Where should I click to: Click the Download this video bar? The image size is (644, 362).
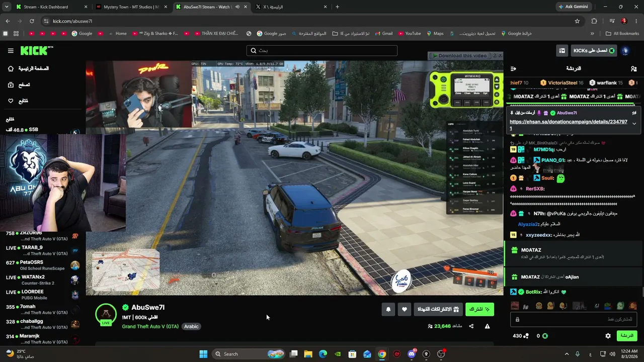(460, 56)
